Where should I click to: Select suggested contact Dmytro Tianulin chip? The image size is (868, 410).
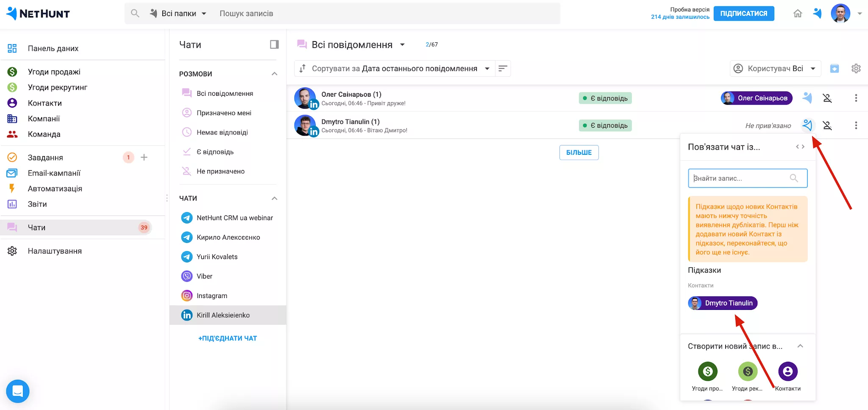pos(723,303)
